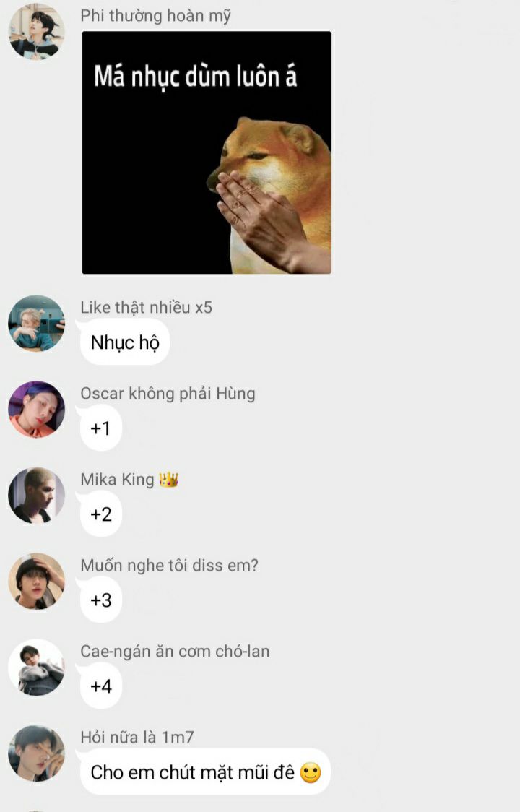Tap sender name Phi thường hoàn mỹ
This screenshot has width=520, height=812.
click(155, 17)
